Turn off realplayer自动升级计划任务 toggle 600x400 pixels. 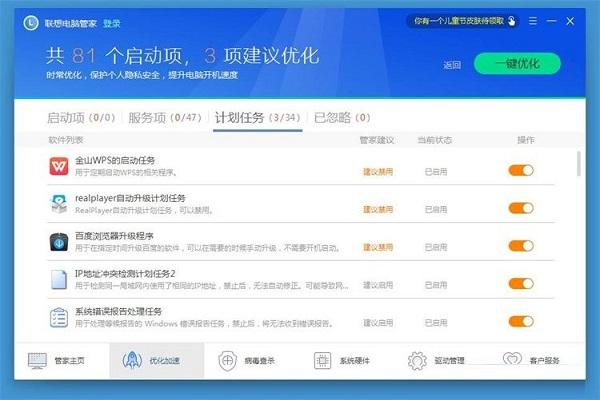click(521, 208)
